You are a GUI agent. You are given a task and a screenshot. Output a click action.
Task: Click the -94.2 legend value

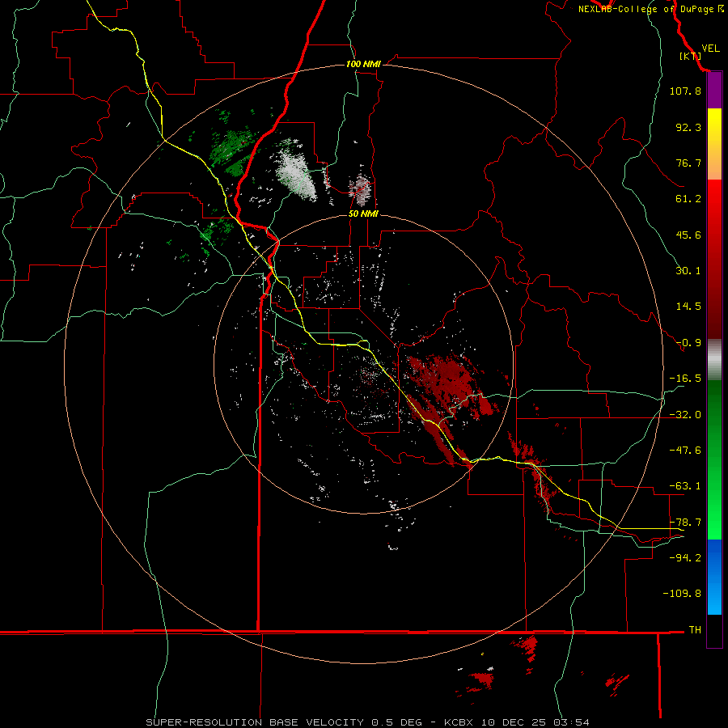(x=685, y=558)
